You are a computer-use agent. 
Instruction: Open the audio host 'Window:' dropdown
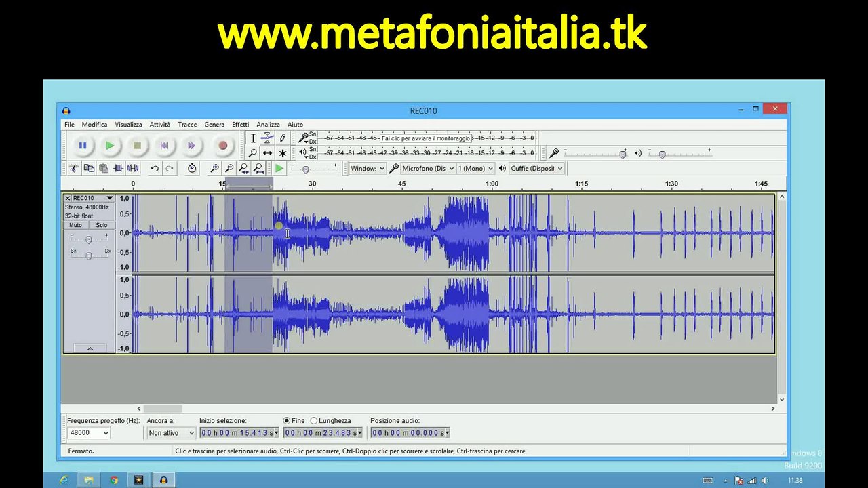tap(367, 168)
